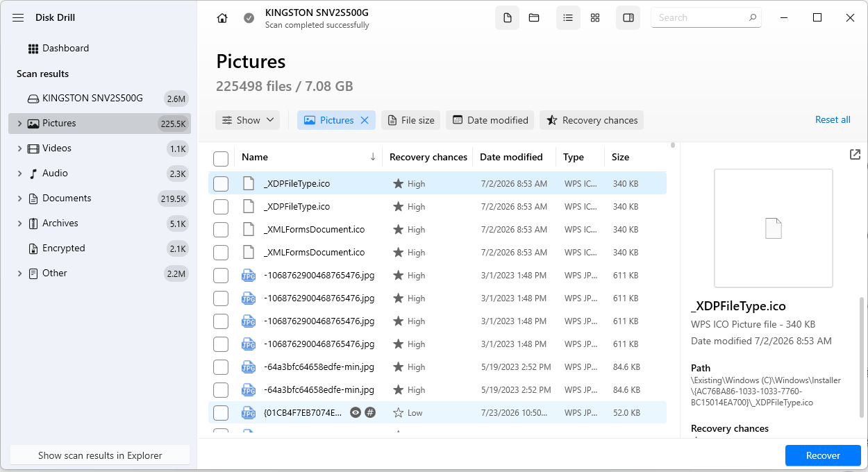Expand the Videos tree node
The width and height of the screenshot is (868, 472).
[19, 149]
